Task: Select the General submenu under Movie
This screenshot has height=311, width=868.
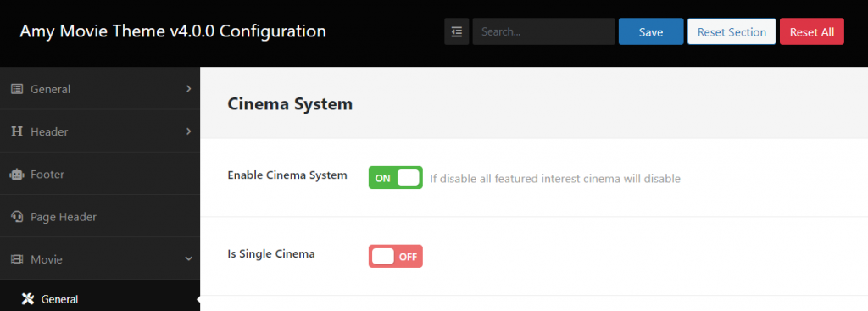Action: coord(100,299)
